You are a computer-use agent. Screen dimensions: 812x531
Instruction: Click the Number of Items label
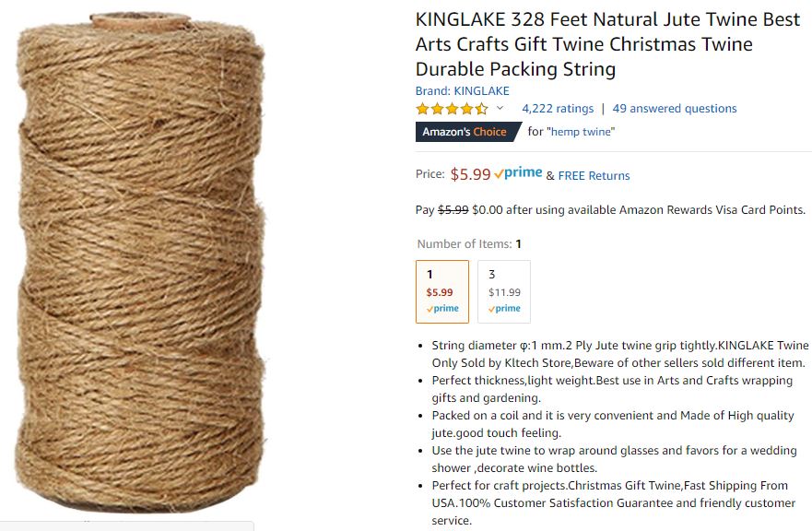[464, 244]
